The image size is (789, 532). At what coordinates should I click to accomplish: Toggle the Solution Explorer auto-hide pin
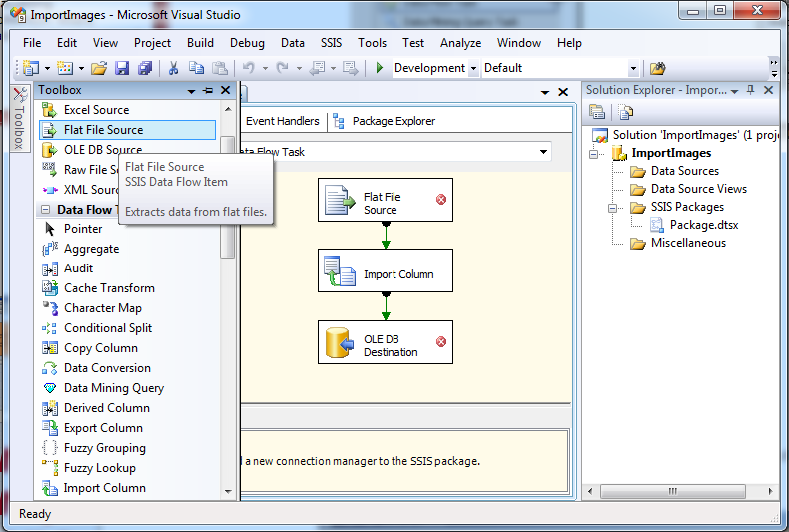click(x=751, y=90)
